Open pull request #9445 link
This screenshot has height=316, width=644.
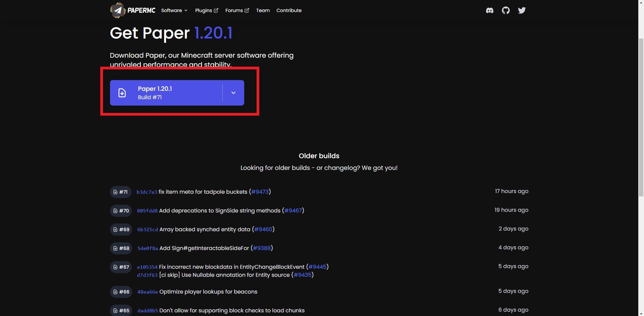[317, 267]
